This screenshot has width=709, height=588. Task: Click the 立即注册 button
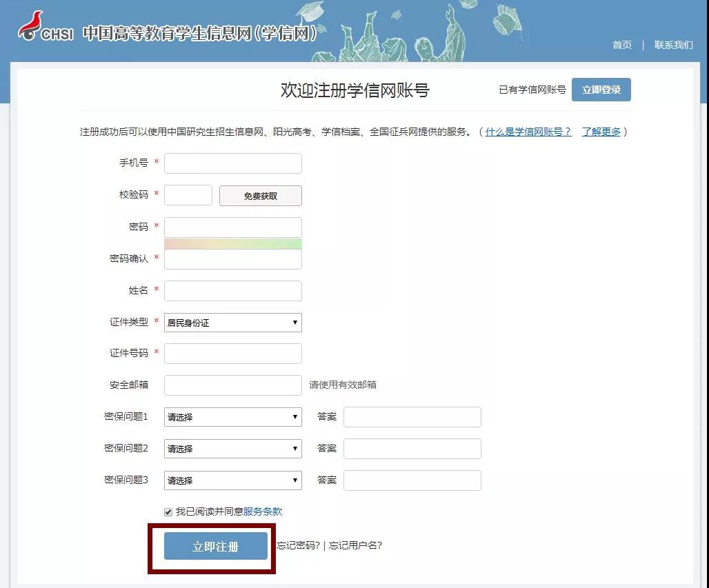pos(216,546)
